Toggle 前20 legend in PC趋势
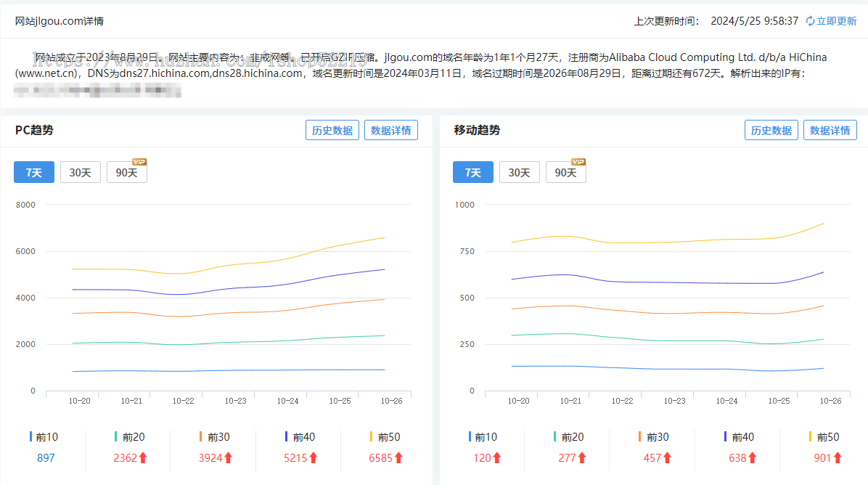Image resolution: width=868 pixels, height=485 pixels. pyautogui.click(x=129, y=437)
